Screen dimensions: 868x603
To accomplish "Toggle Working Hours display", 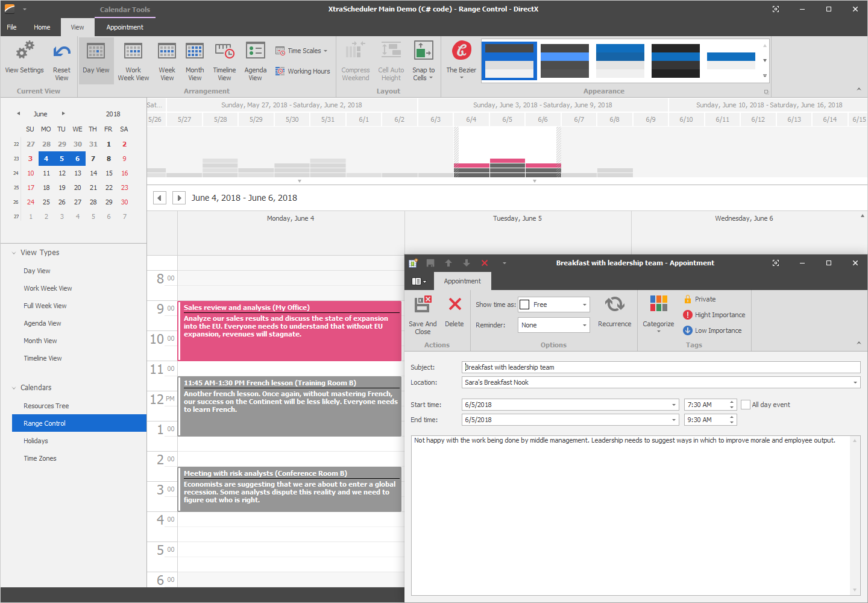I will (x=303, y=71).
